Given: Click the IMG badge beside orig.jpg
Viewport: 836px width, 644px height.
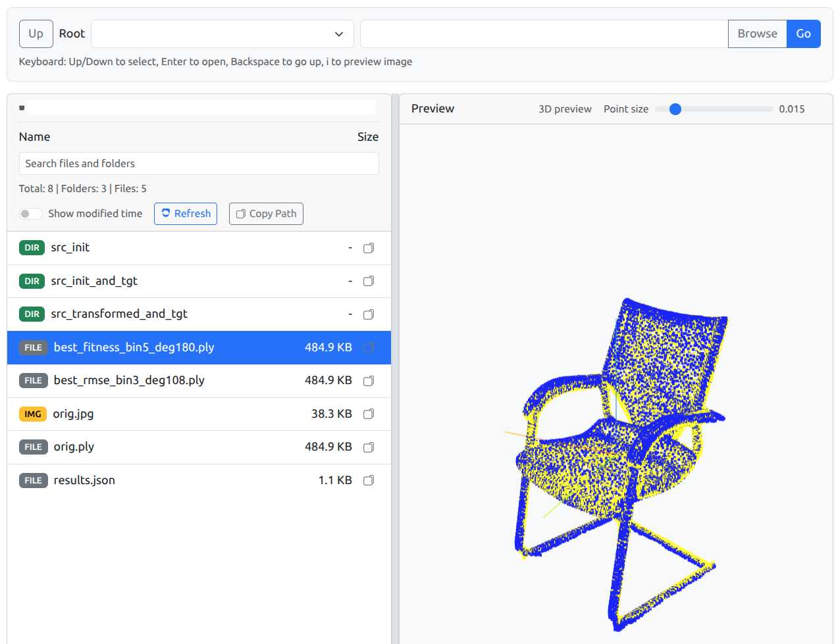Looking at the screenshot, I should (32, 414).
